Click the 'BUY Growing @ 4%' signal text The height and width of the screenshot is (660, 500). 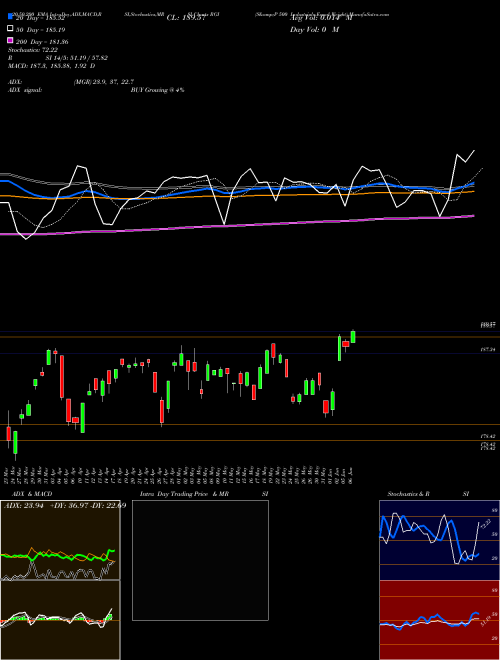point(157,90)
